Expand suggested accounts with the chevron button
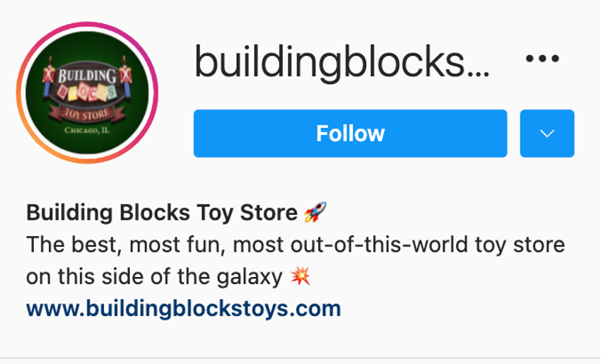The height and width of the screenshot is (364, 601). 547,134
